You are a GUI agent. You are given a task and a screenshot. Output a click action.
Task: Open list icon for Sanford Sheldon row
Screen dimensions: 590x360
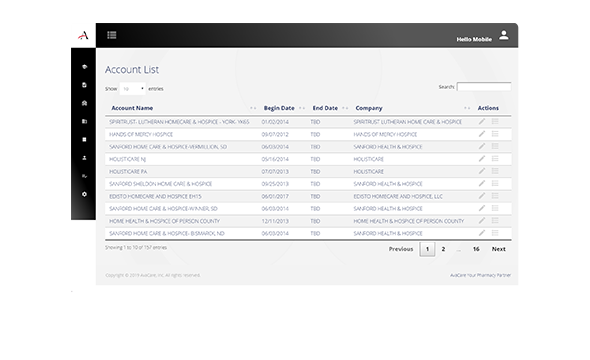click(x=495, y=184)
